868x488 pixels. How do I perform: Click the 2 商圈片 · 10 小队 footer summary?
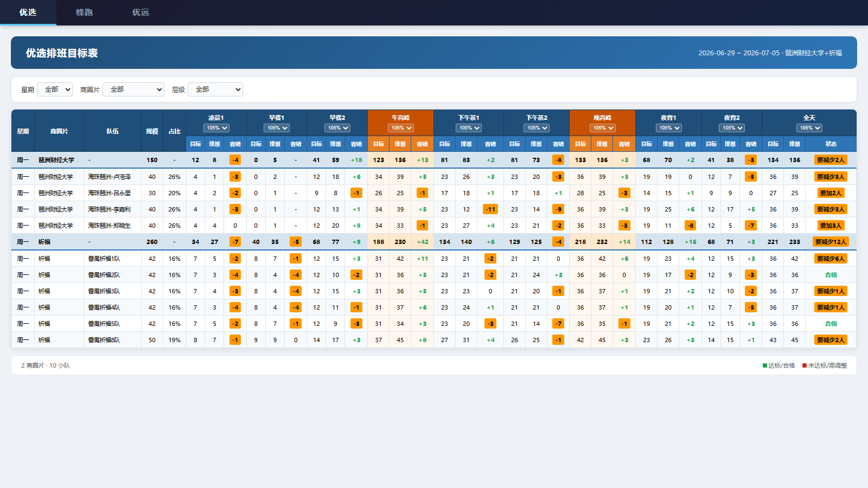click(46, 365)
